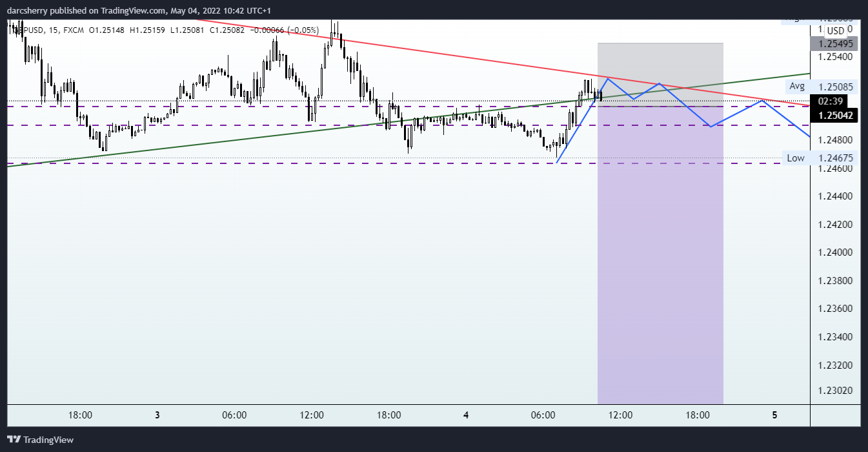Click the Low price label

[x=796, y=158]
